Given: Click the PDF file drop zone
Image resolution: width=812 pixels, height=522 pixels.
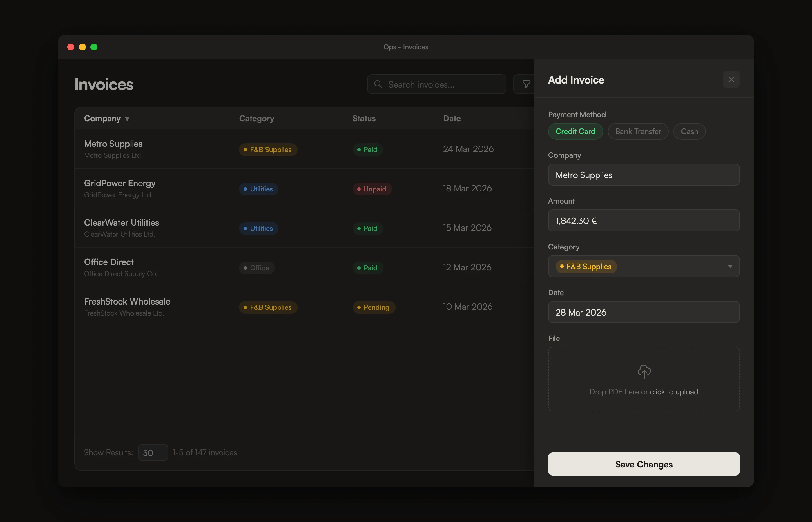Looking at the screenshot, I should pos(644,379).
